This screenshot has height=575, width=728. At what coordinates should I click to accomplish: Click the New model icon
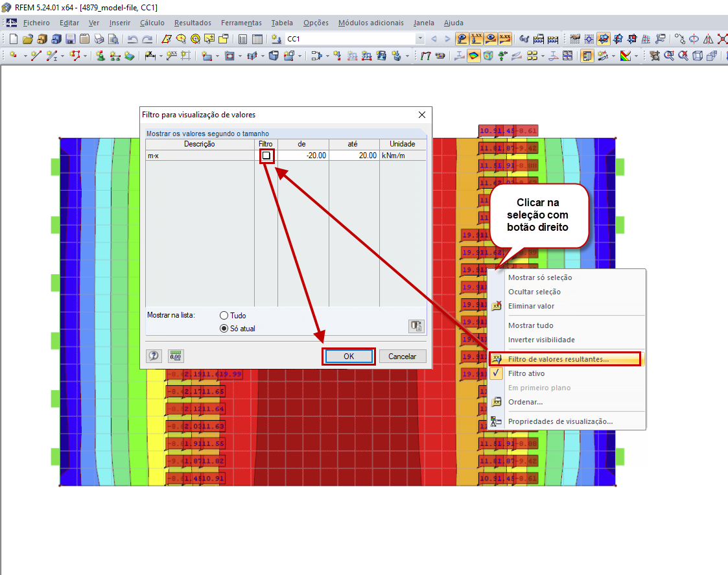click(x=14, y=39)
